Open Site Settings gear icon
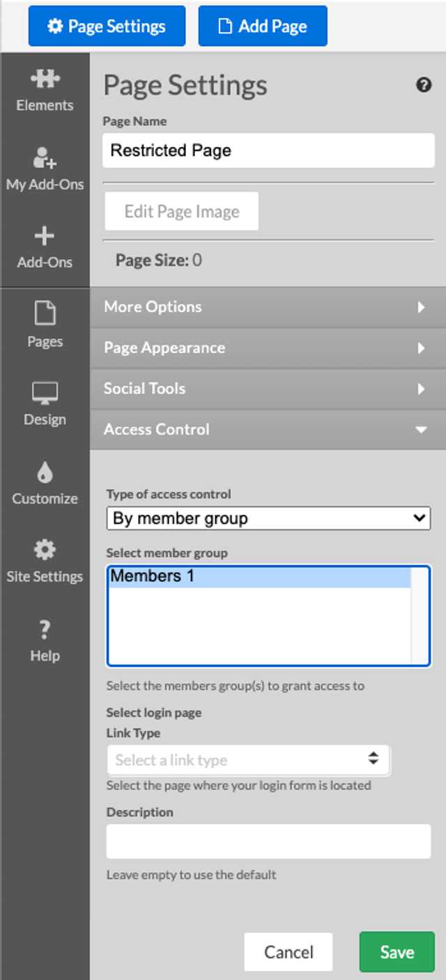The image size is (446, 980). tap(45, 550)
